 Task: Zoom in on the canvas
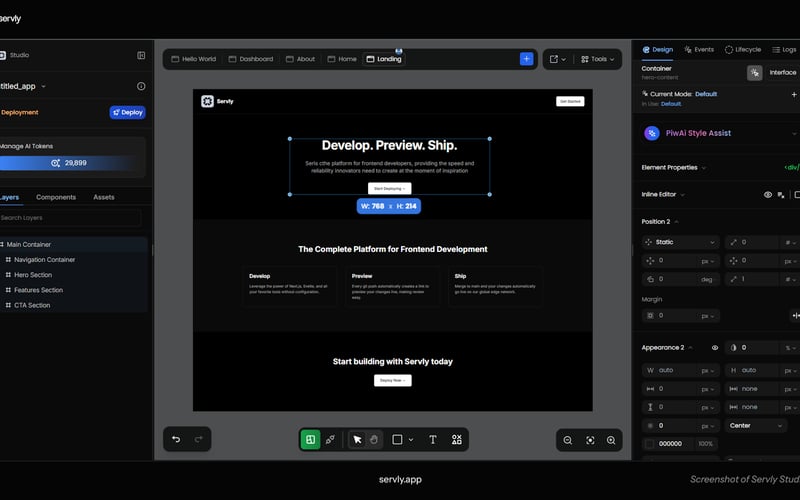pyautogui.click(x=611, y=440)
